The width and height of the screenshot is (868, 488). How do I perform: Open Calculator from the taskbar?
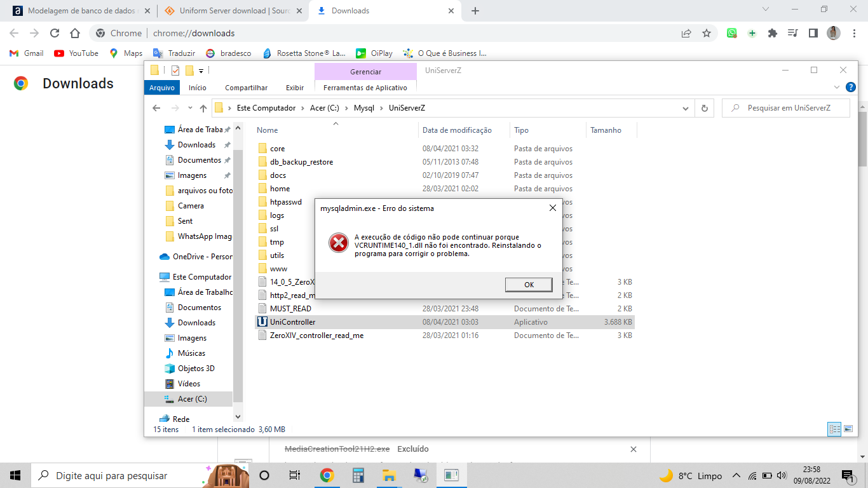coord(358,475)
